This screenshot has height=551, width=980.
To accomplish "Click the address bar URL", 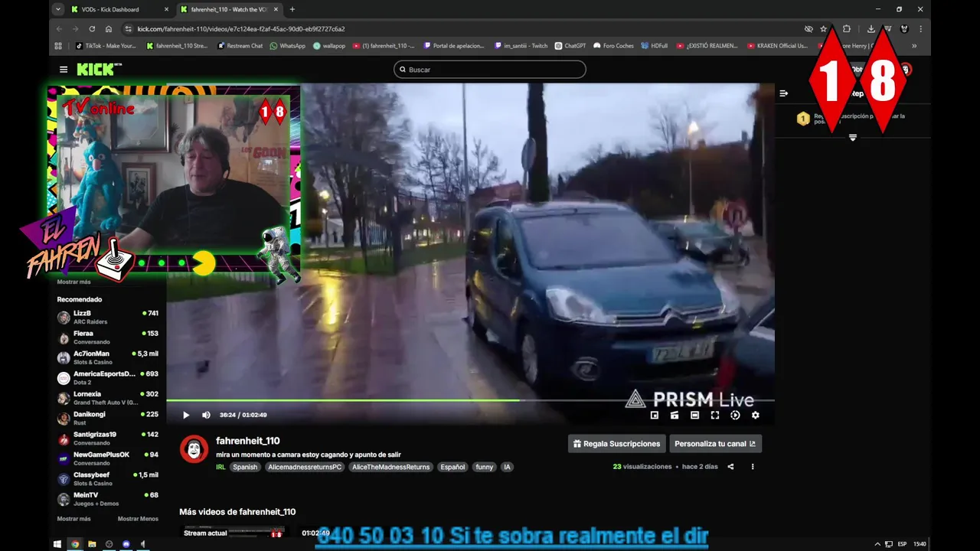I will (x=241, y=29).
